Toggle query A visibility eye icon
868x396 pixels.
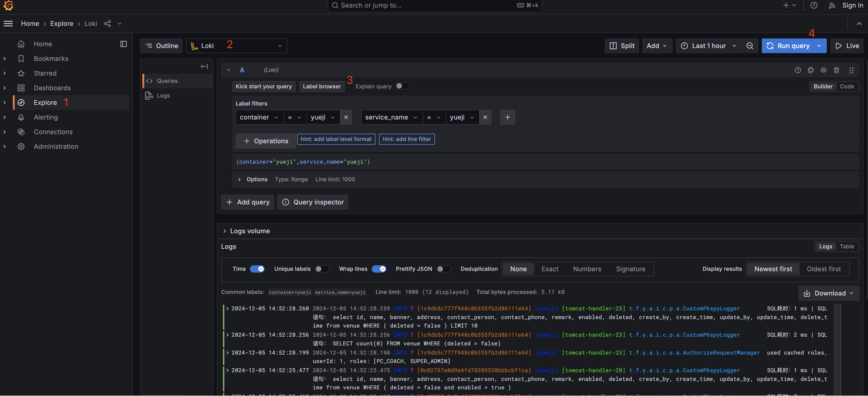[823, 70]
